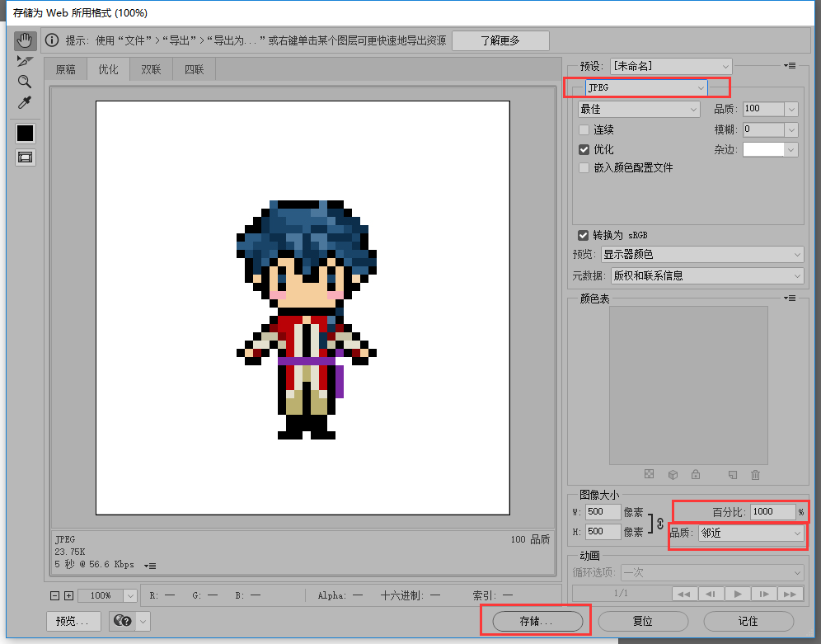Uncheck 转换为 sRGB checkbox
Image resolution: width=821 pixels, height=644 pixels.
coord(584,235)
